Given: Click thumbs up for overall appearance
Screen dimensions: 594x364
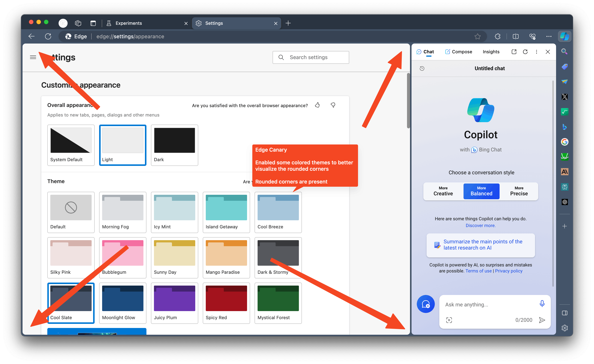Looking at the screenshot, I should 317,105.
